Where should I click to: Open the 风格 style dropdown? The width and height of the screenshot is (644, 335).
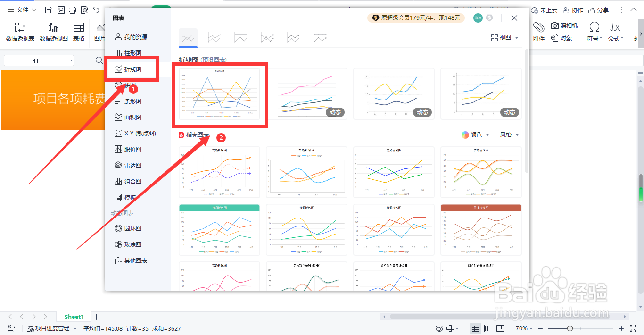(x=509, y=135)
